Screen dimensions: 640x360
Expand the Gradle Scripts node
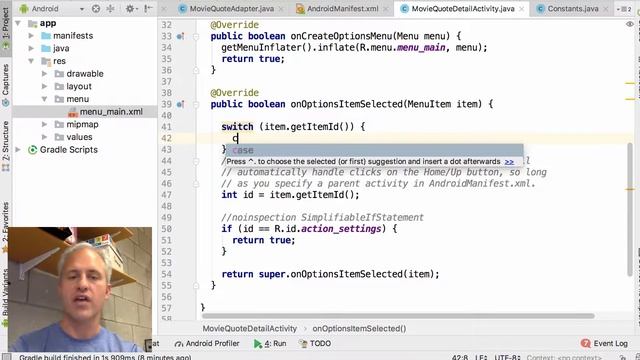(x=18, y=150)
